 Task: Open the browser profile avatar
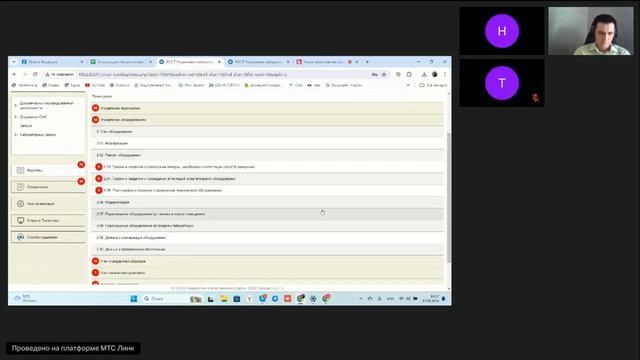(x=435, y=74)
